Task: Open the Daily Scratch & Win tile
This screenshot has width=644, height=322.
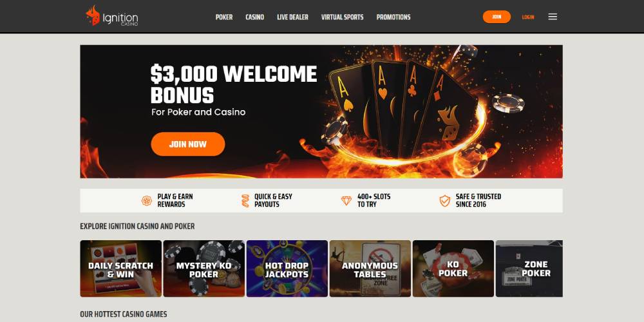Action: [121, 269]
